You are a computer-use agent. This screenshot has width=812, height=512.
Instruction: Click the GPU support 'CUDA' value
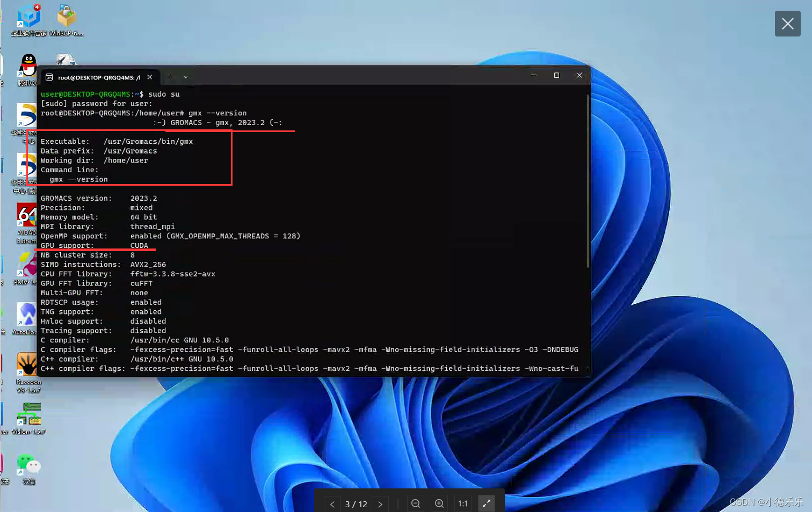(139, 245)
